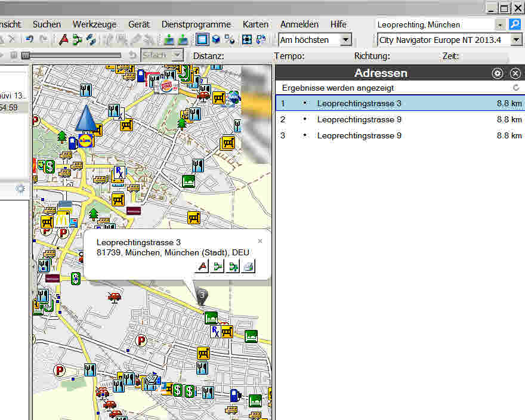Click the playback slider track
Viewport: 525px width, 420px height.
pos(72,55)
